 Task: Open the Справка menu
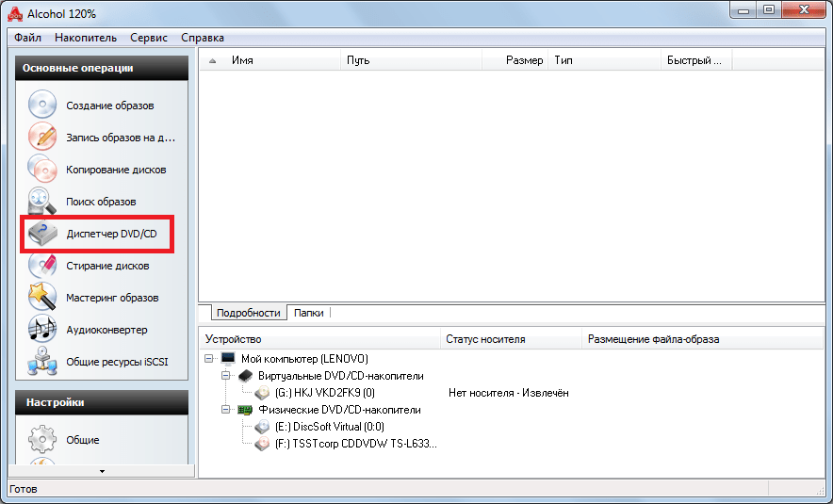[x=203, y=38]
